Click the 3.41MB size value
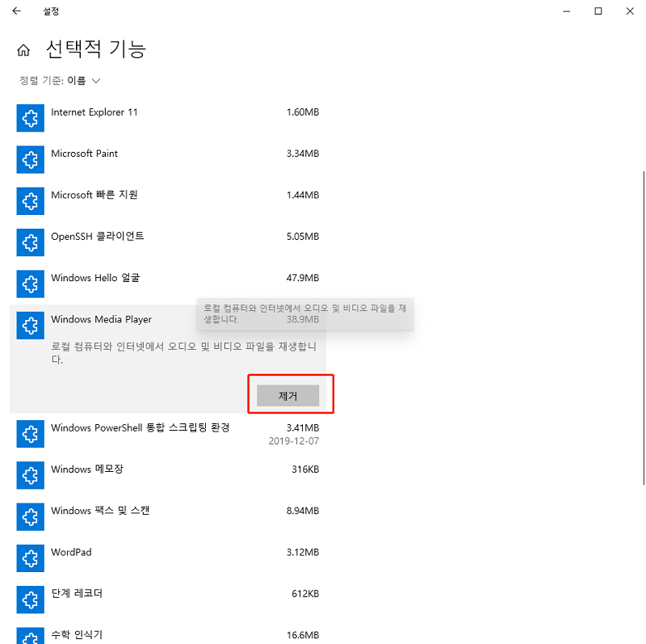 tap(303, 428)
